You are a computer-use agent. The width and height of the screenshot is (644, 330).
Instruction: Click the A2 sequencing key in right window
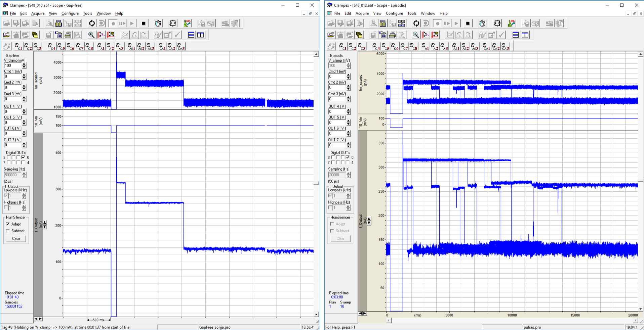click(x=434, y=47)
